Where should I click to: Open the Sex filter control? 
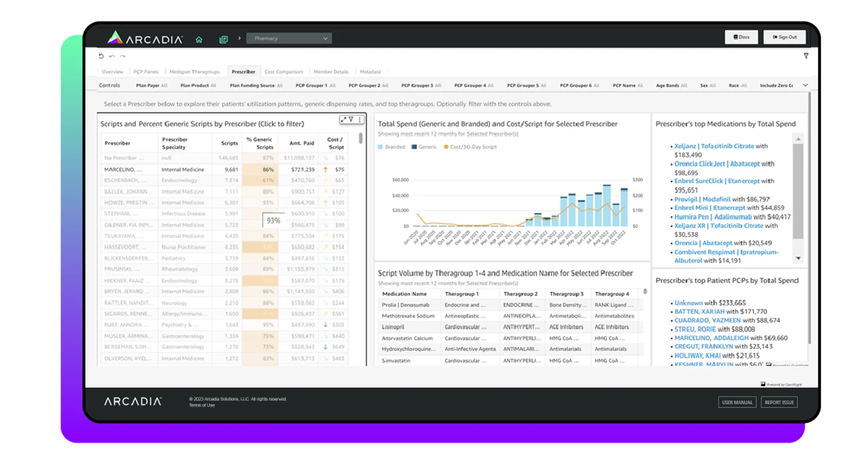pos(708,85)
